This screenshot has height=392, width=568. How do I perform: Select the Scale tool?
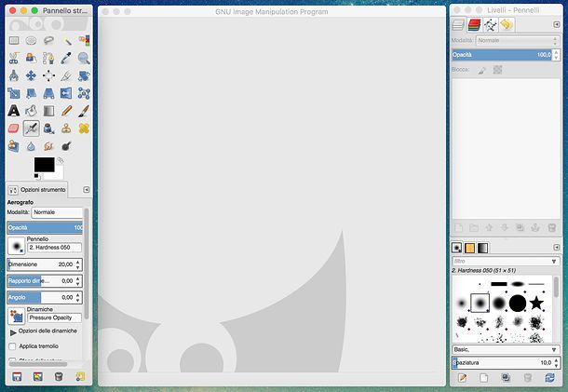[14, 93]
